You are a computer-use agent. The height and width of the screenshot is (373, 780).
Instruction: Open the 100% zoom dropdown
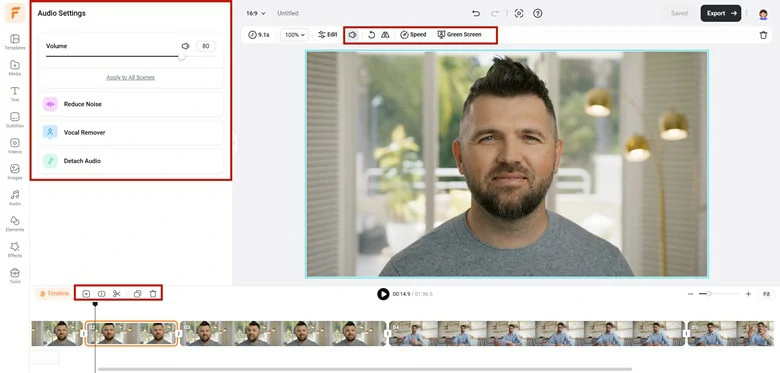coord(294,35)
